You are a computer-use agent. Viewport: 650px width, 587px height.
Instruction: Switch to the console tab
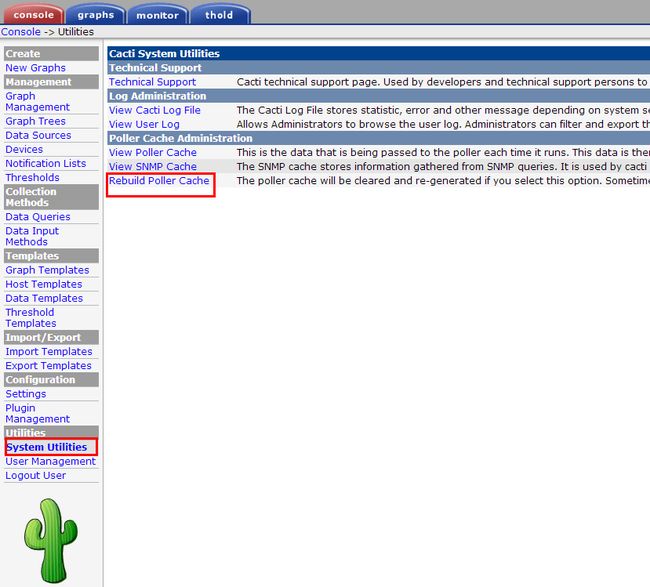tap(34, 15)
